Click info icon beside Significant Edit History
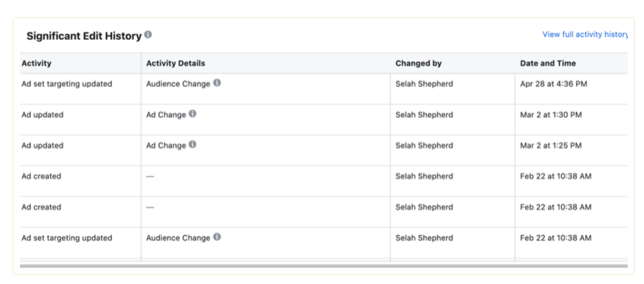 (x=148, y=35)
